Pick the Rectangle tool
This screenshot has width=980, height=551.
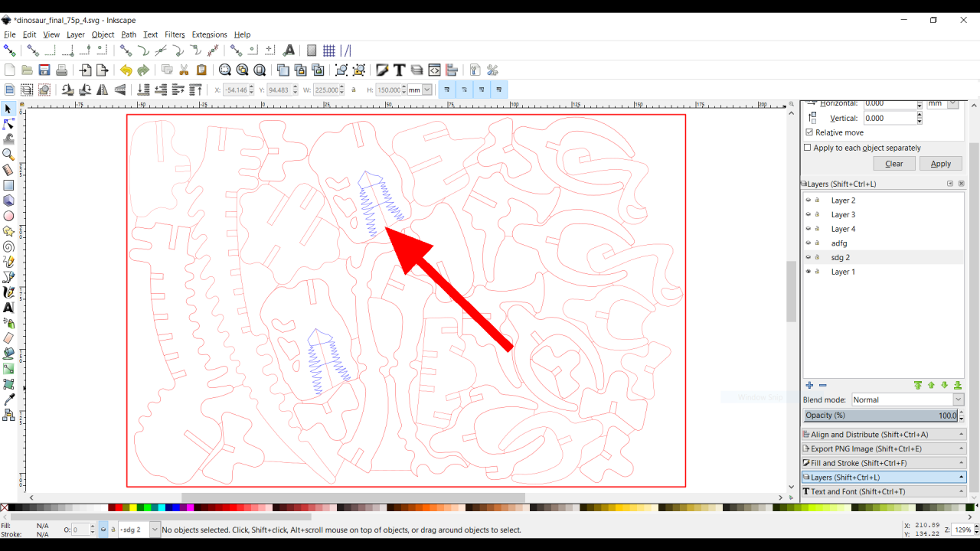8,185
